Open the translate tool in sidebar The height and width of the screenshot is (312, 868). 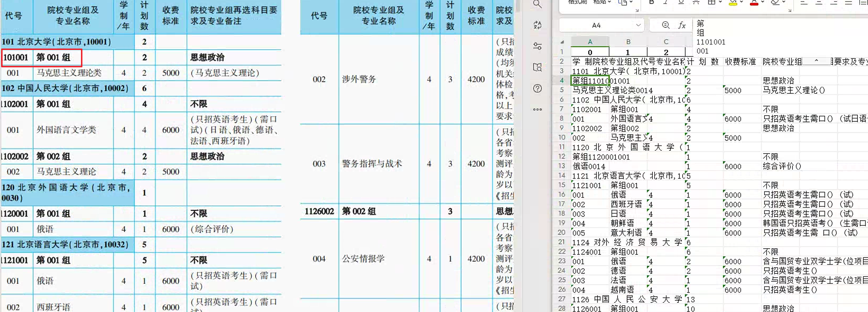point(537,25)
